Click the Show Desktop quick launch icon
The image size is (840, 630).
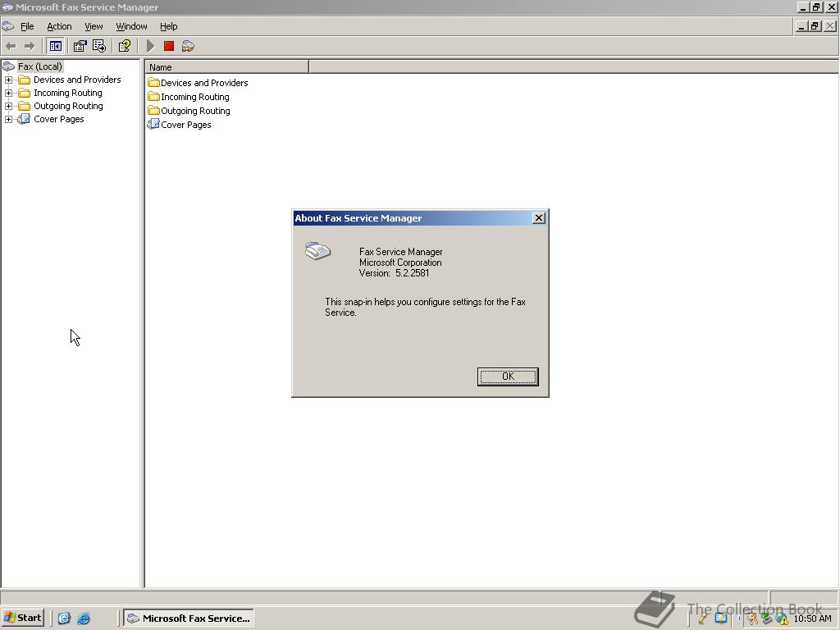[64, 619]
